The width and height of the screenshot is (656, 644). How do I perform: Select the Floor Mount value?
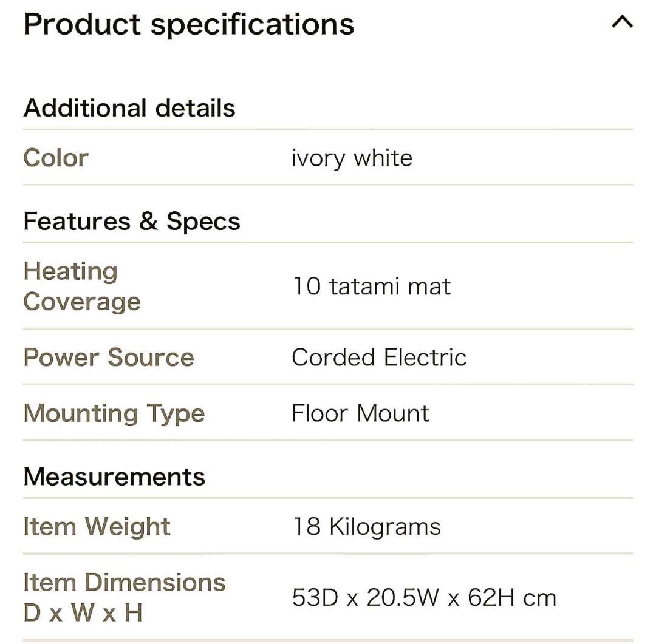coord(360,413)
